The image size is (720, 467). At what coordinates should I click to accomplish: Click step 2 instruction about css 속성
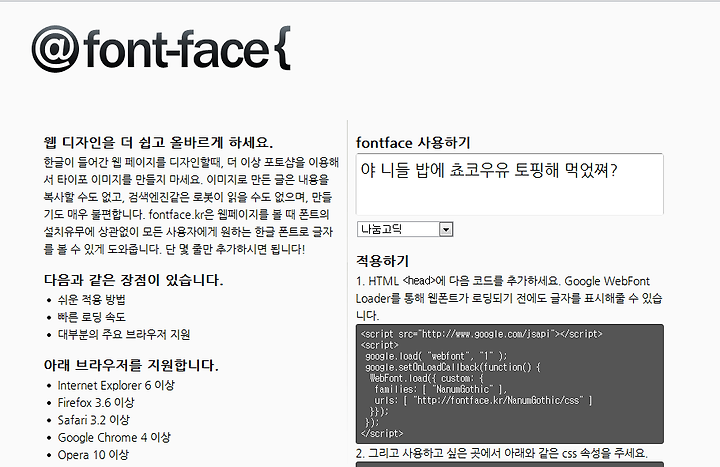pos(501,453)
